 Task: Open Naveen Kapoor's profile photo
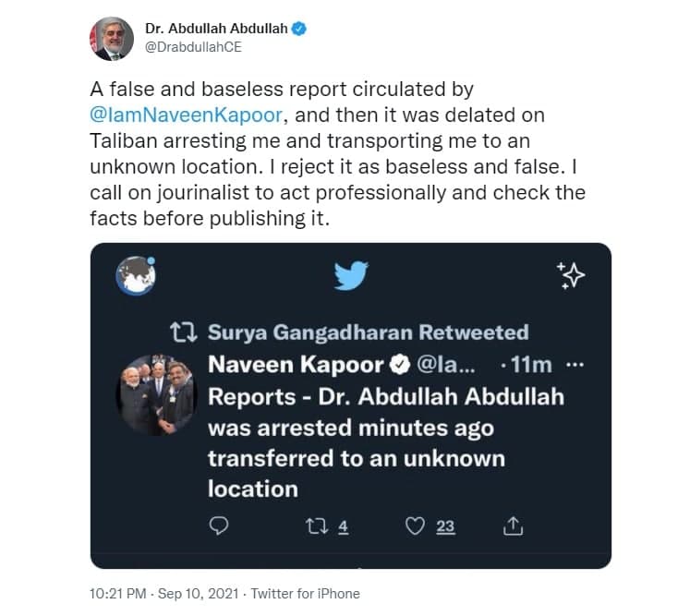tap(155, 394)
